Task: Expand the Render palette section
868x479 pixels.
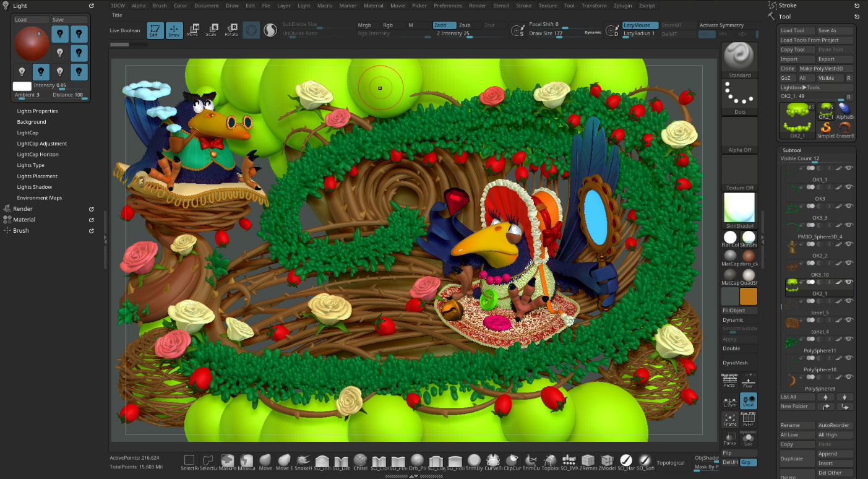Action: (x=24, y=209)
